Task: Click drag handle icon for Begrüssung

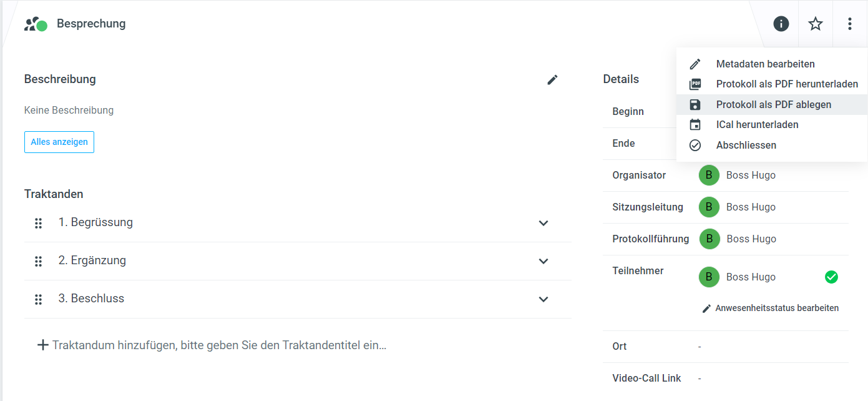Action: coord(38,223)
